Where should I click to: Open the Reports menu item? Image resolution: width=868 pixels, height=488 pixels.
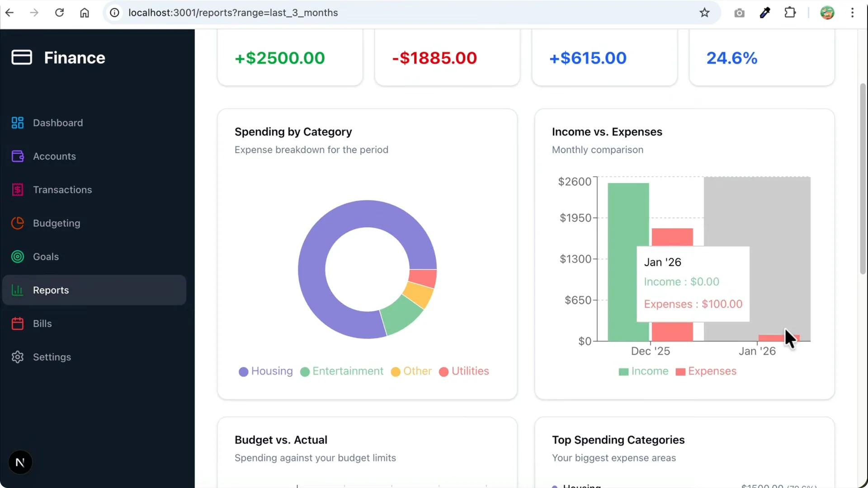94,290
